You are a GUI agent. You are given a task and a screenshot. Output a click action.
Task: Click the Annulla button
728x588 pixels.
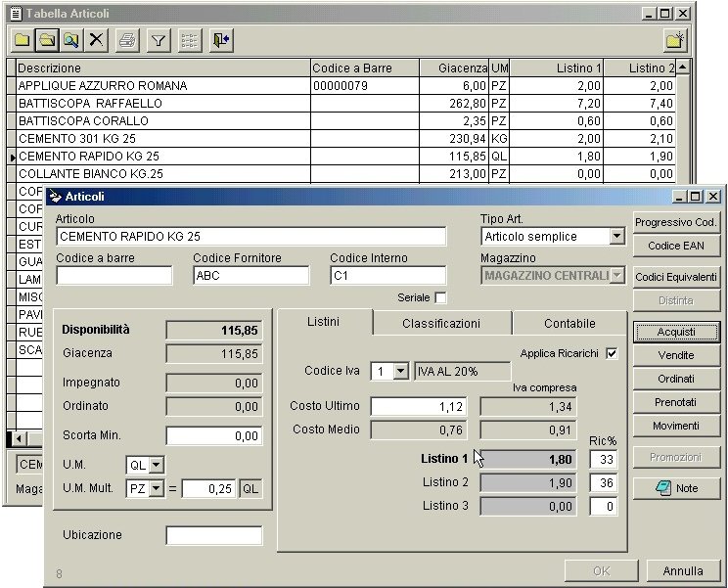pyautogui.click(x=683, y=570)
